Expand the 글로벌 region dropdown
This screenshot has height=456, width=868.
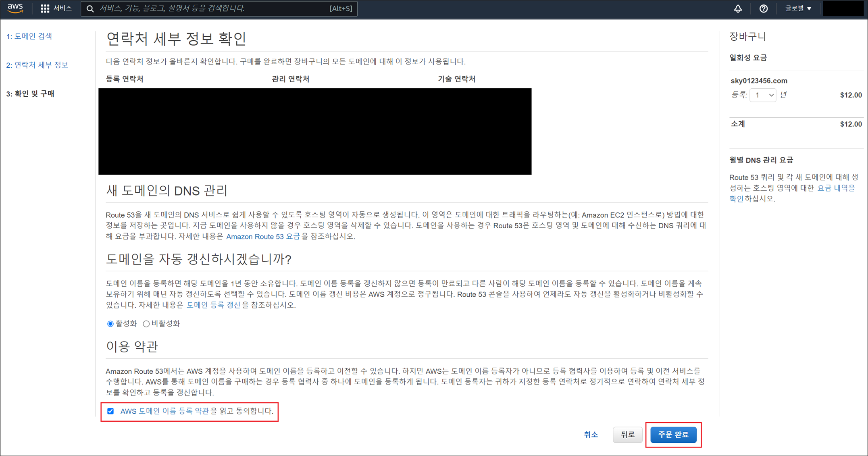(x=798, y=8)
